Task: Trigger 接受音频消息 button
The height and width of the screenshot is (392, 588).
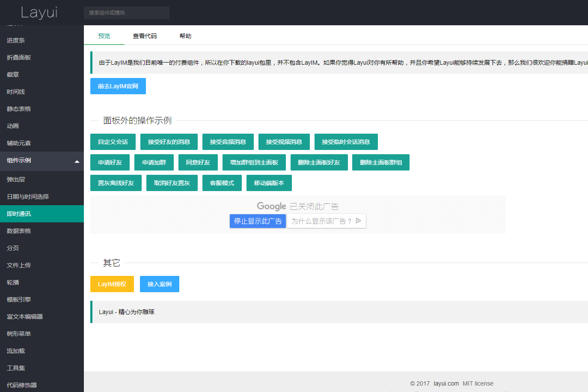Action: (x=228, y=142)
